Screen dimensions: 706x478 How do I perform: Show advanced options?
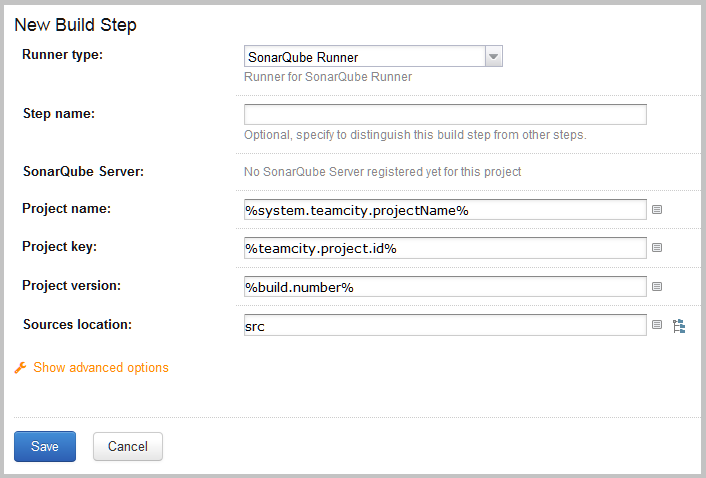pos(101,367)
